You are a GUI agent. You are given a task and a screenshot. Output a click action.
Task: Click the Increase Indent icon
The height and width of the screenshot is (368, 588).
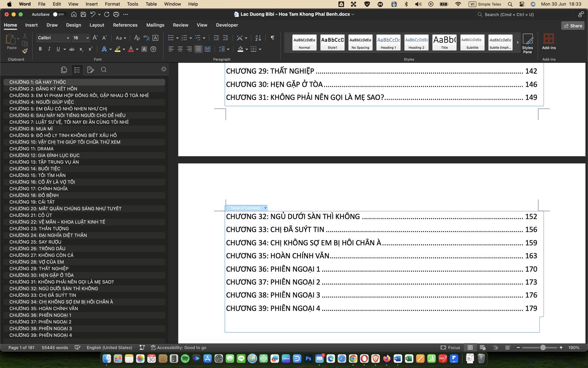tap(225, 38)
